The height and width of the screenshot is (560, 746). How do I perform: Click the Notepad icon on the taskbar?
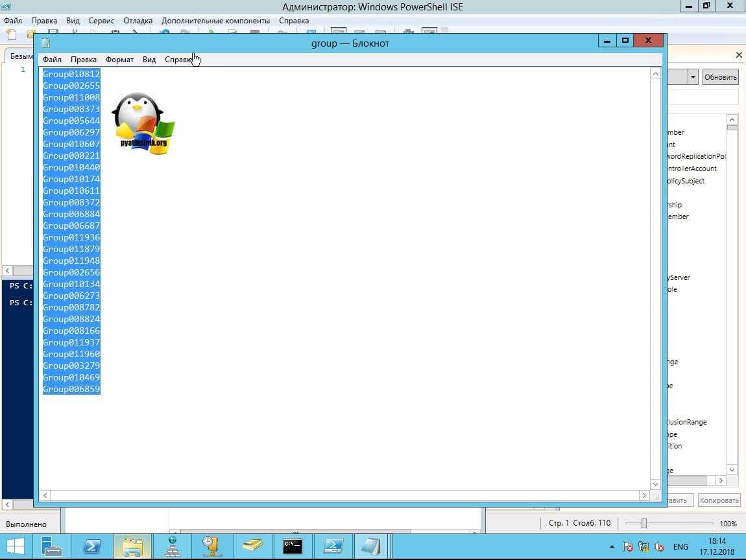tap(372, 546)
